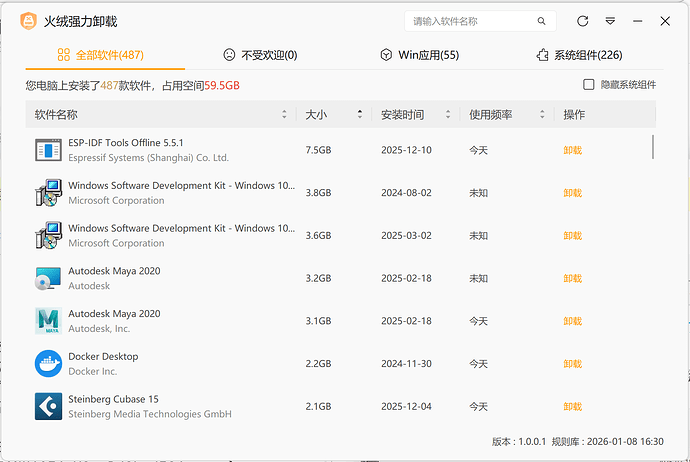Uninstall Windows SDK installed 2025-03-02
This screenshot has height=462, width=690.
tap(573, 235)
